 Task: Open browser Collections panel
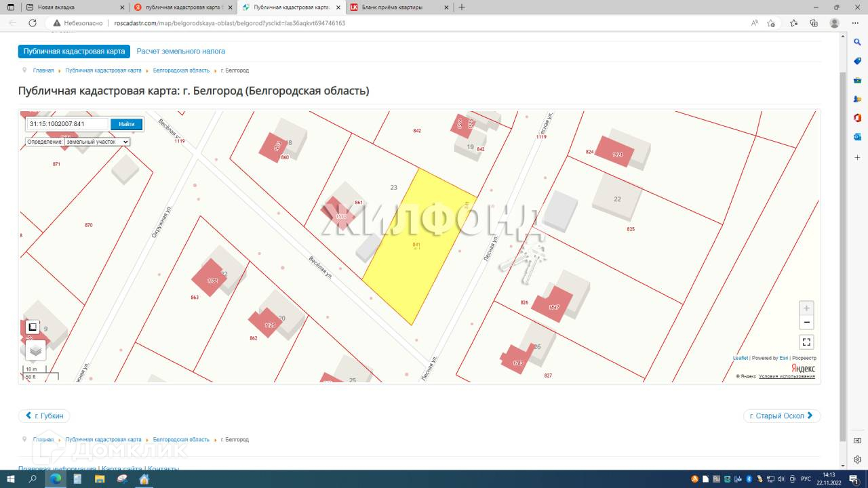coord(814,23)
